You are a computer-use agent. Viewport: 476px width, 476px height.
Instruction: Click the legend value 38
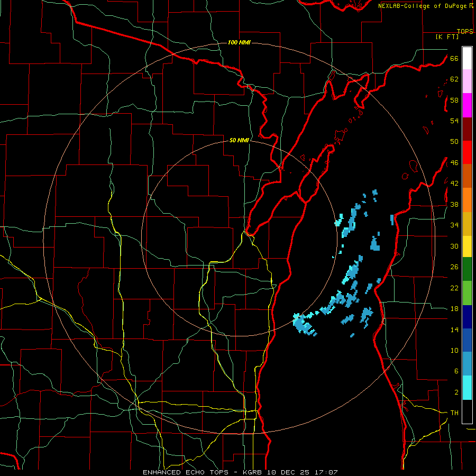(454, 205)
